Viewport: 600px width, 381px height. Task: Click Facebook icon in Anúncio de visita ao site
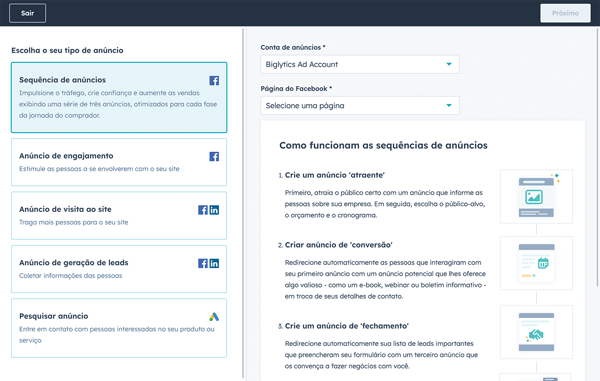pyautogui.click(x=203, y=210)
